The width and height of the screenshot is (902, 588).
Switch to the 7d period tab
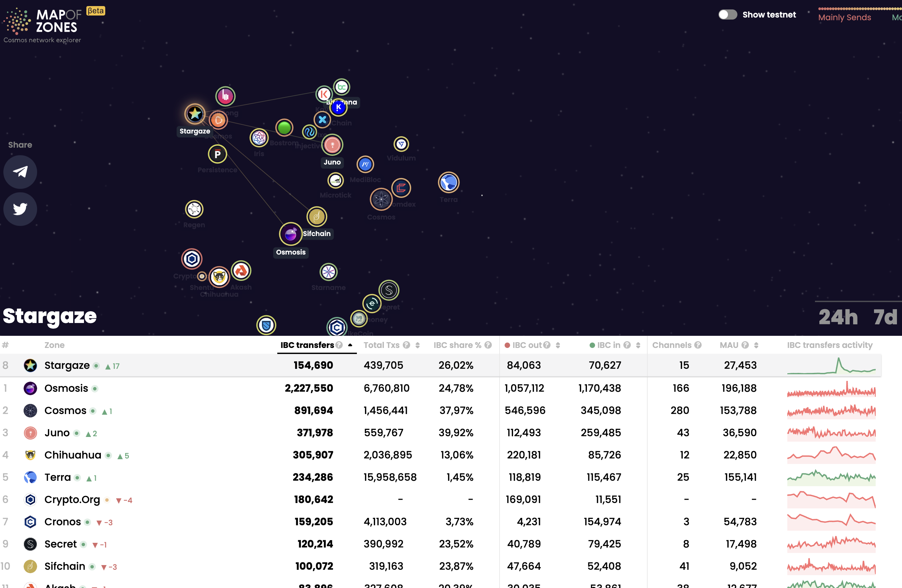tap(885, 317)
